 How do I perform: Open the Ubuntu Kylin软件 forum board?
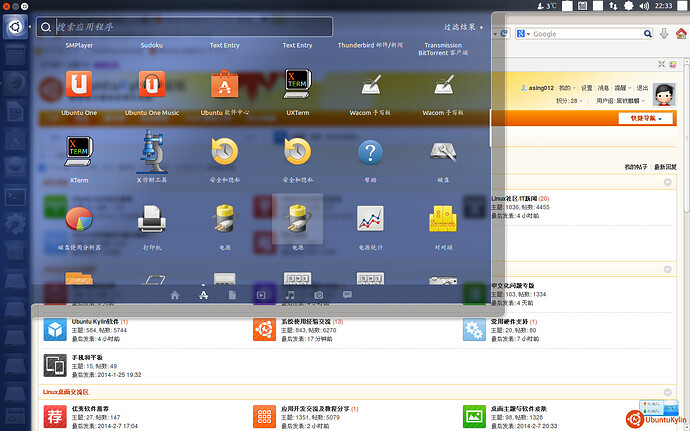[x=95, y=322]
